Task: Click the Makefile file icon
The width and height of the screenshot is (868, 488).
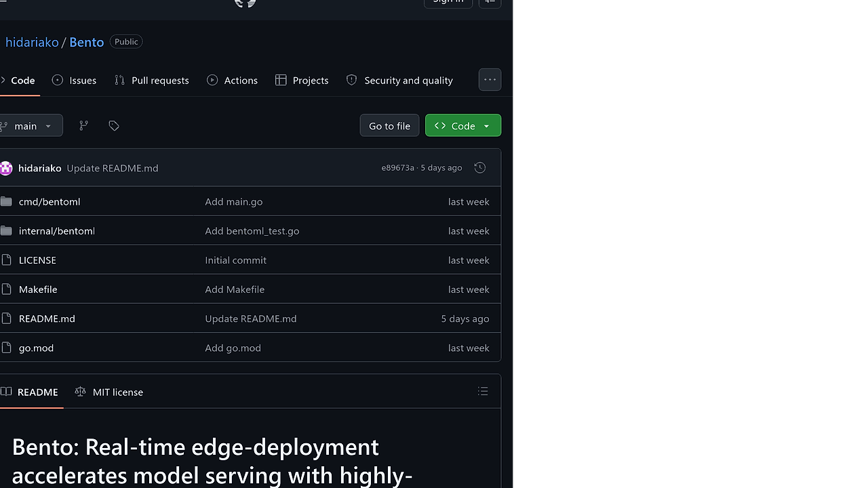Action: (x=6, y=289)
